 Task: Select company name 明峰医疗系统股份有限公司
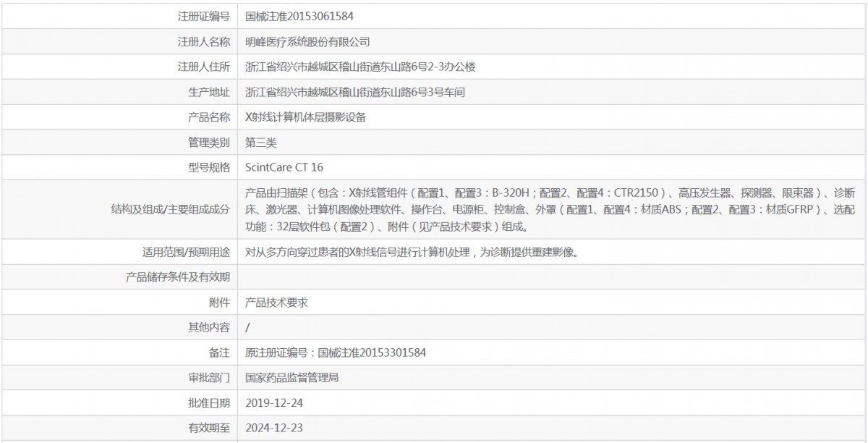coord(307,41)
